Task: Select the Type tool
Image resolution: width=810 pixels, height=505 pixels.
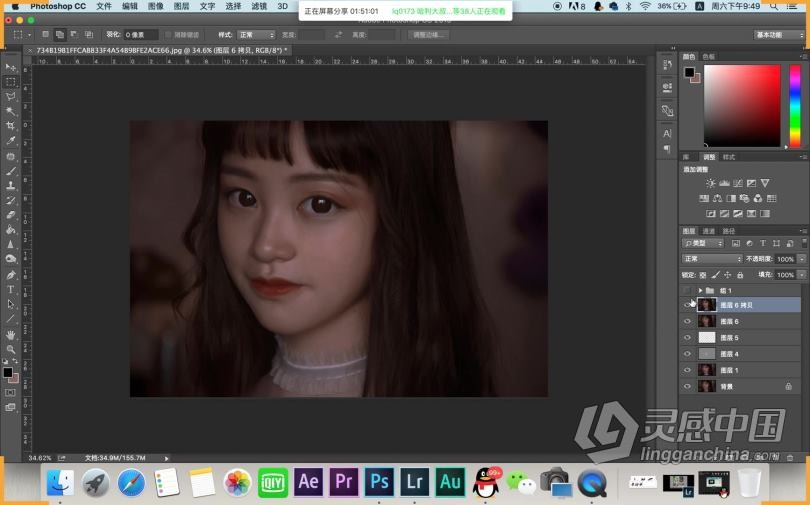Action: (10, 289)
